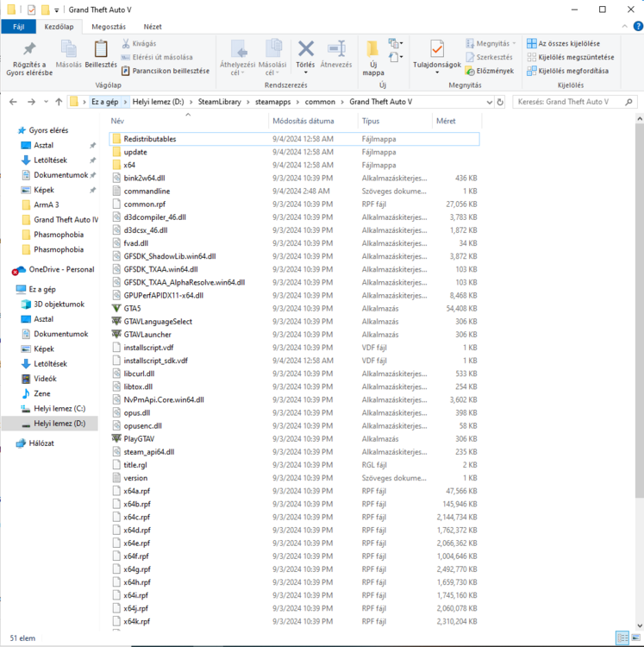This screenshot has width=644, height=647.
Task: Open 3D objektumok in sidebar
Action: point(59,305)
